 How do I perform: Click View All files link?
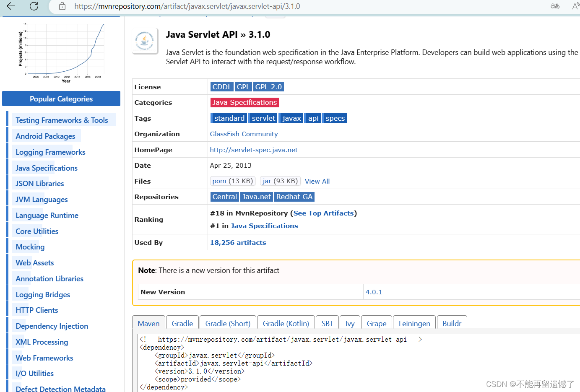(317, 181)
